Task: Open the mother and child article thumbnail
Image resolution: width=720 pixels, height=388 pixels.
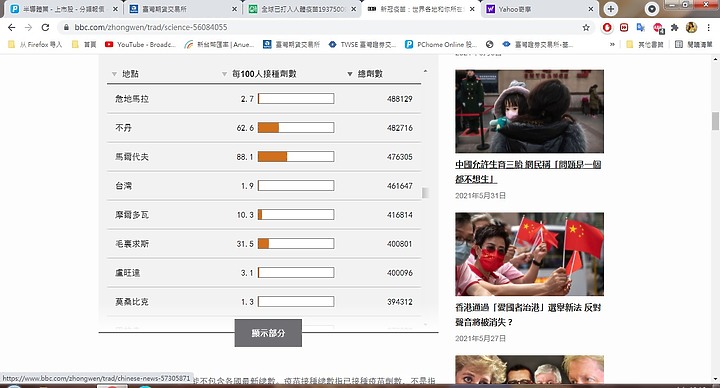Action: point(529,111)
